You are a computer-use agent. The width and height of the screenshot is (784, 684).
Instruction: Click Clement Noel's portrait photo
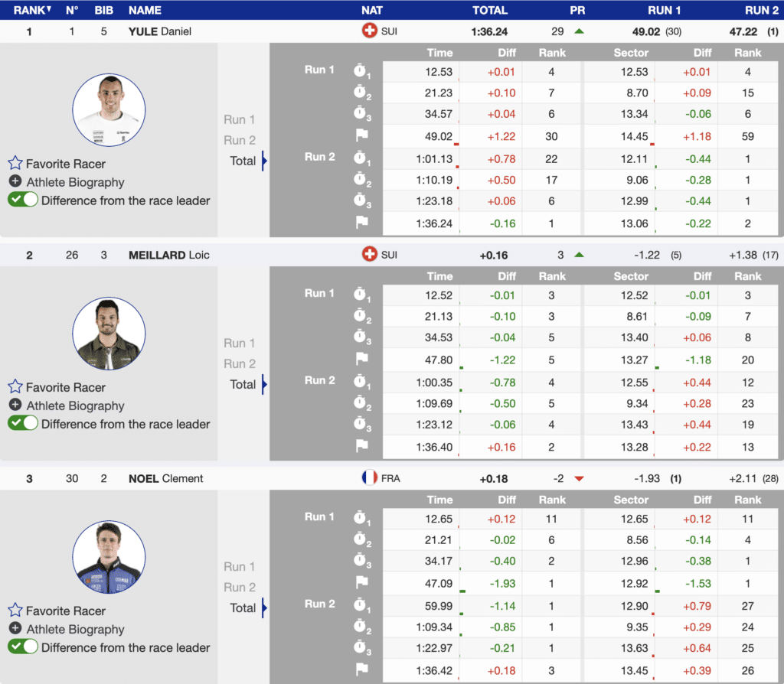click(109, 557)
